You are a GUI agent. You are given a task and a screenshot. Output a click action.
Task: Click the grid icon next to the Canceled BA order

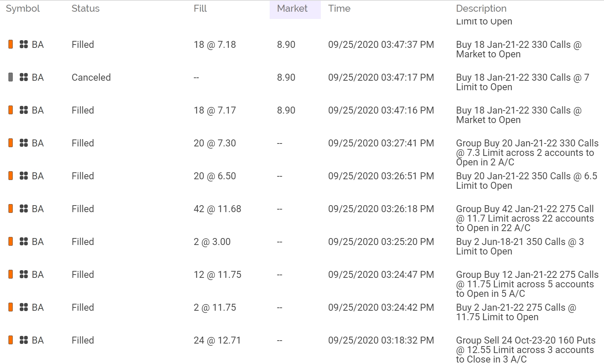24,77
